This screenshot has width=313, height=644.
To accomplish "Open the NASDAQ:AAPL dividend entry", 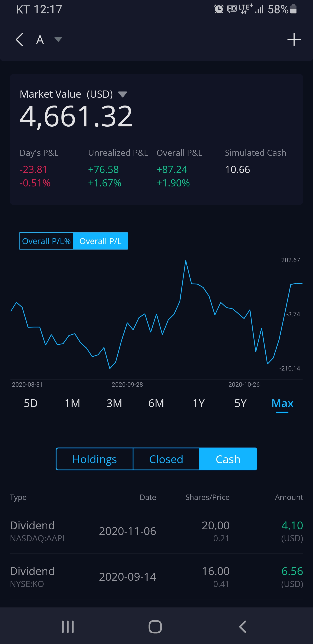I will point(156,531).
